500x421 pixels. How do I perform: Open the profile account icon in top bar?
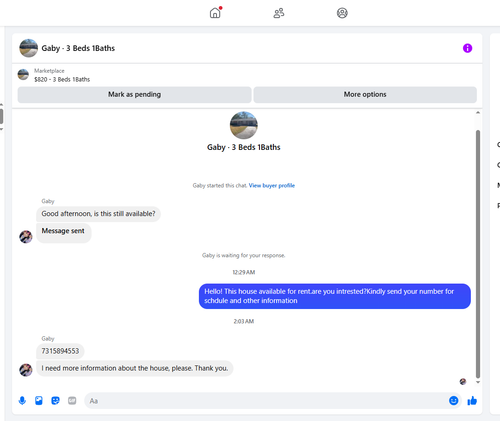tap(342, 13)
